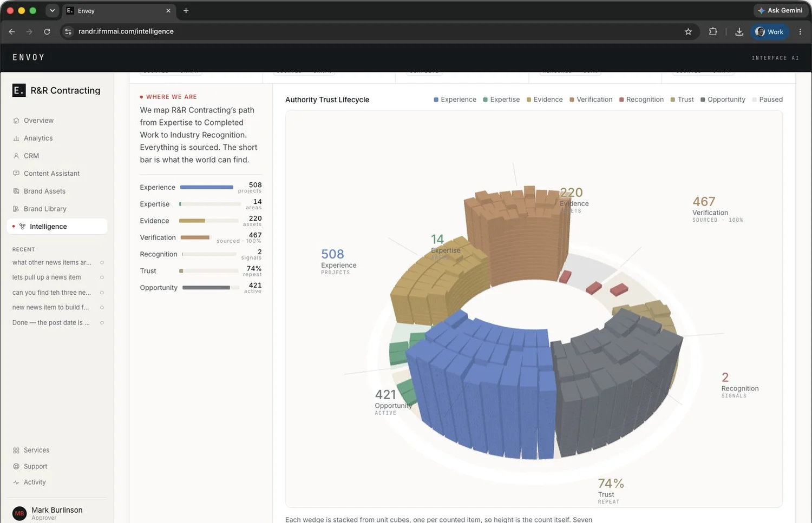Click the Opportunity progress bar
This screenshot has height=523, width=812.
point(211,288)
